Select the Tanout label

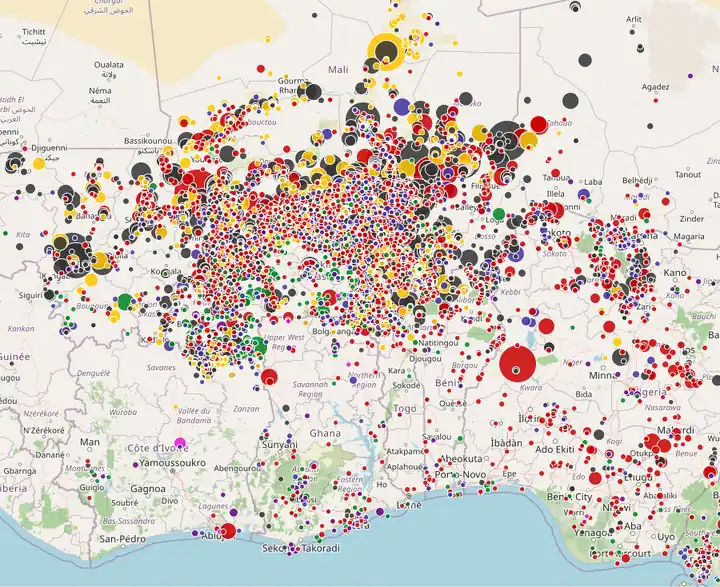(x=688, y=175)
